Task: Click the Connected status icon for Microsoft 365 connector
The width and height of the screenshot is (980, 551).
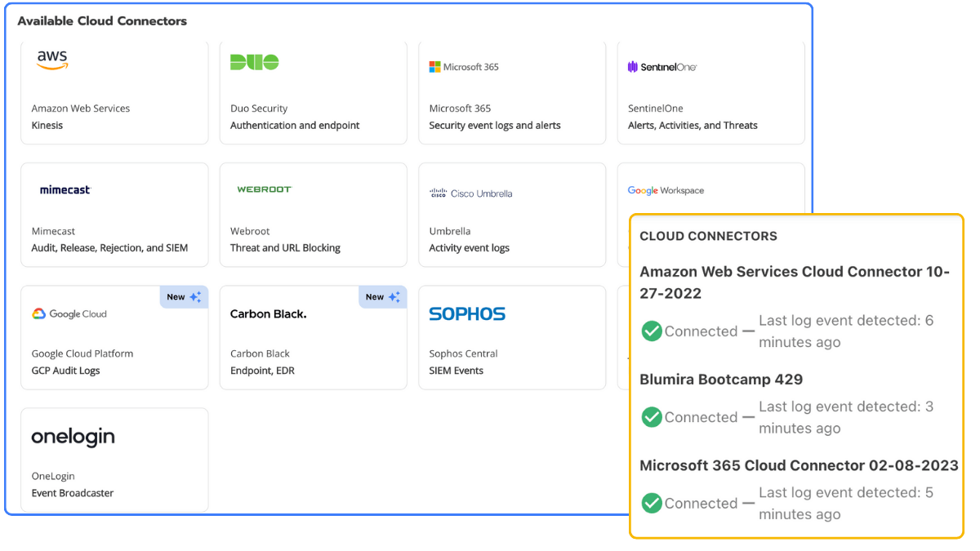Action: tap(652, 503)
